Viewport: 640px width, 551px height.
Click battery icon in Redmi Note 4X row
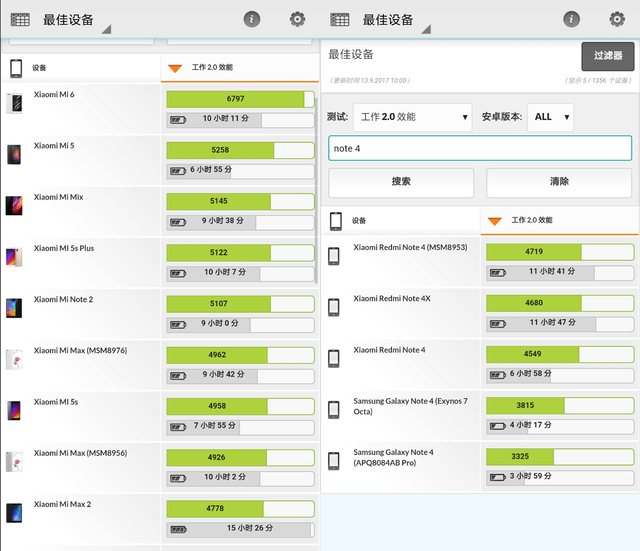498,324
